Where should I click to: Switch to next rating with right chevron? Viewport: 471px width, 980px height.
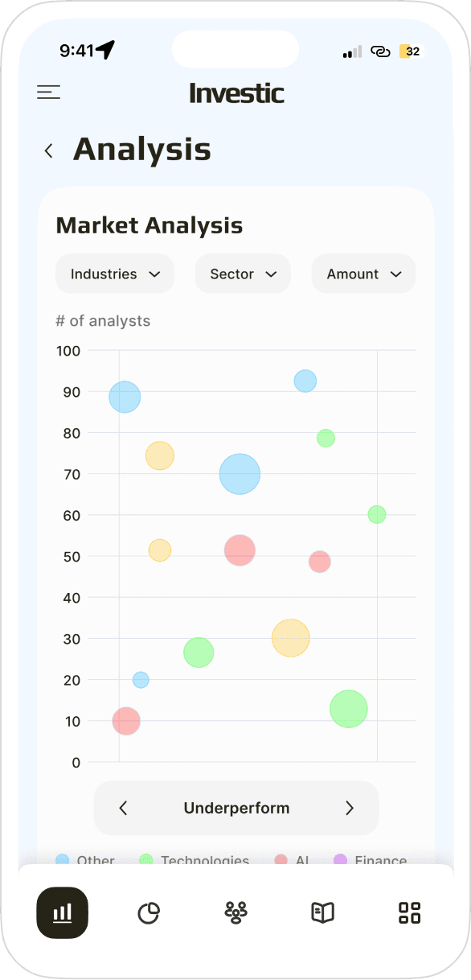[350, 808]
